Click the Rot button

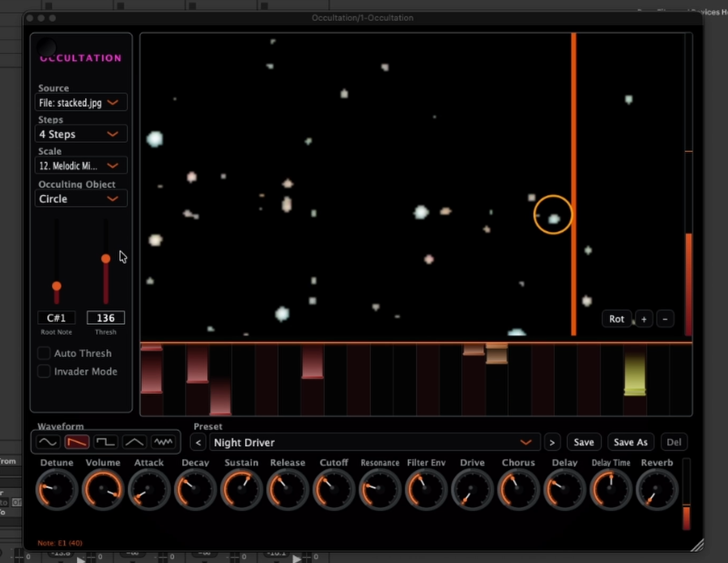pyautogui.click(x=616, y=319)
